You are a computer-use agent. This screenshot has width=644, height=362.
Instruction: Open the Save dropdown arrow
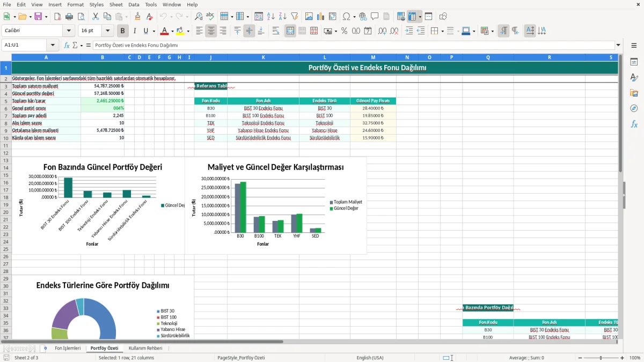click(46, 17)
